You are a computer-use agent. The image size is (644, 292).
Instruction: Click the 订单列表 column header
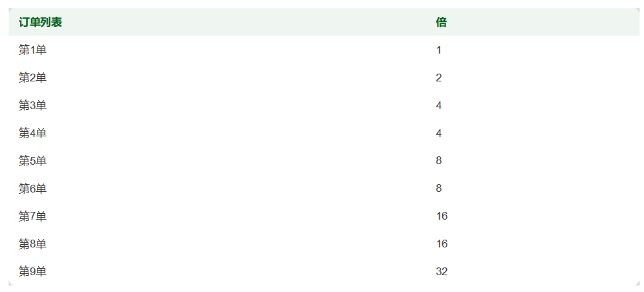pyautogui.click(x=40, y=23)
